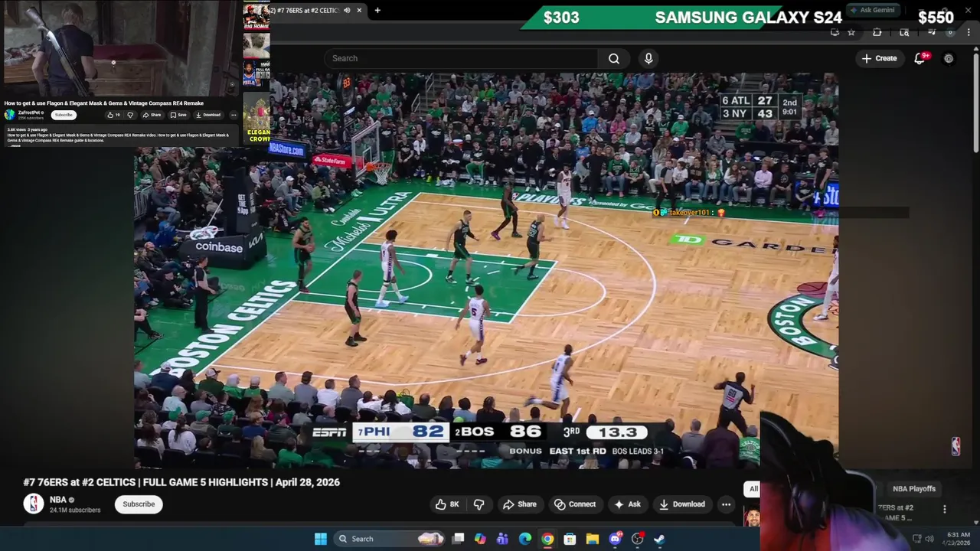Open the NBA channel name link
This screenshot has width=980, height=551.
coord(58,500)
